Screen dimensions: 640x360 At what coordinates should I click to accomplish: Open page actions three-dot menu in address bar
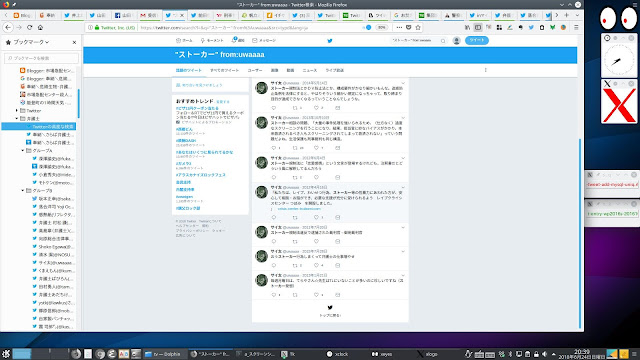(399, 27)
